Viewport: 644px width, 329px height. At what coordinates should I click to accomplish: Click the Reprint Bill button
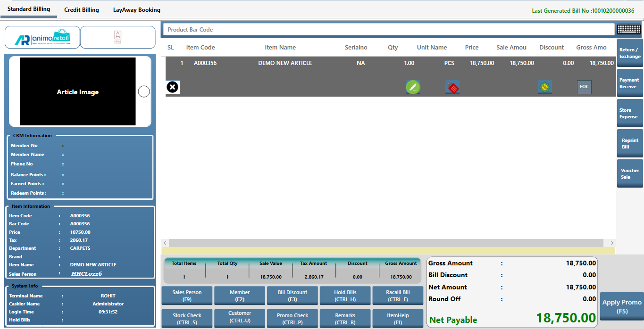630,144
